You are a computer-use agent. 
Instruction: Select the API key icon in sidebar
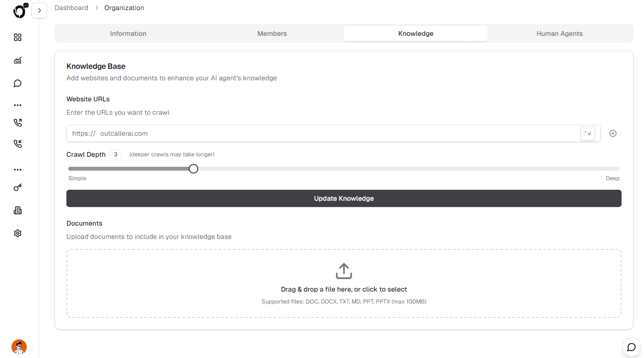[x=18, y=187]
